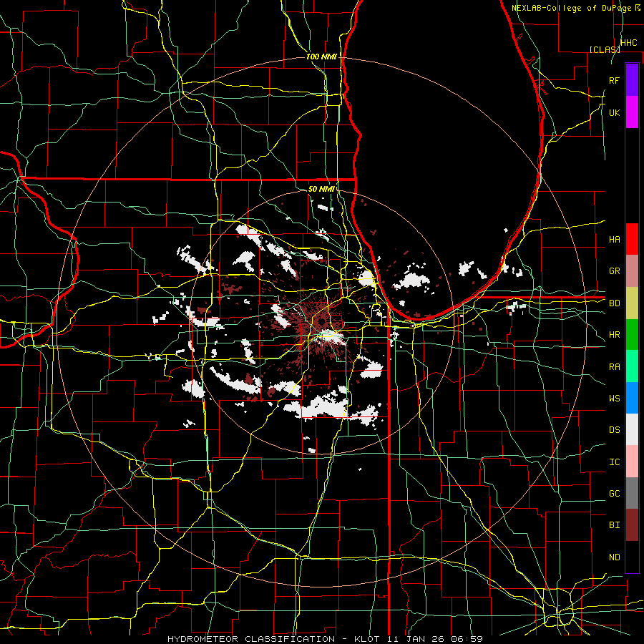644x644 pixels.
Task: Click the purple RF legend swatch
Action: pyautogui.click(x=632, y=80)
